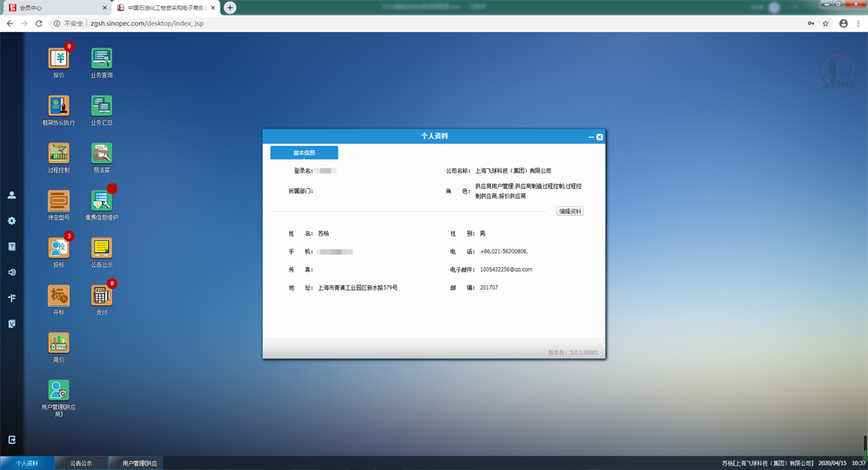Click the user profile icon in sidebar
This screenshot has width=868, height=470.
(x=12, y=196)
